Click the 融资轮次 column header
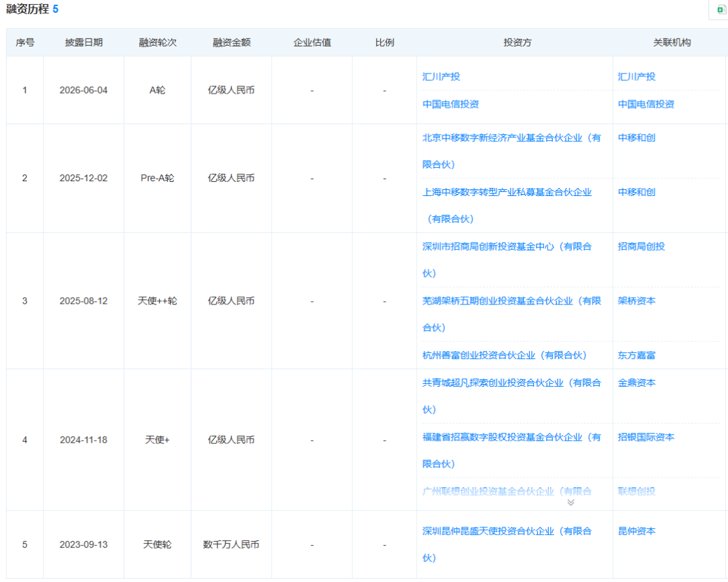The height and width of the screenshot is (582, 728). click(x=157, y=42)
